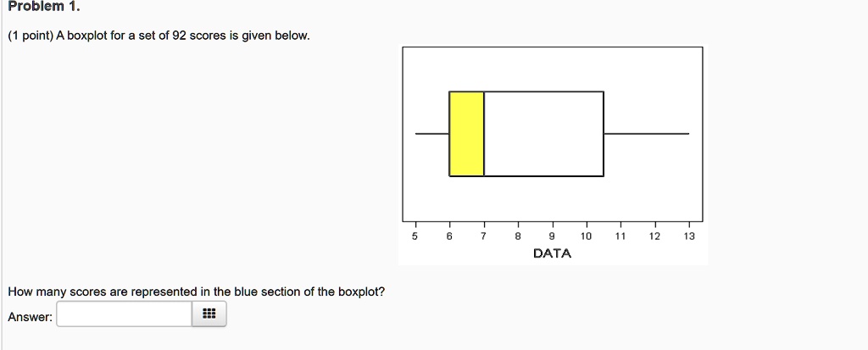This screenshot has height=350, width=868.
Task: Click the axis tick label 11
Action: point(620,236)
